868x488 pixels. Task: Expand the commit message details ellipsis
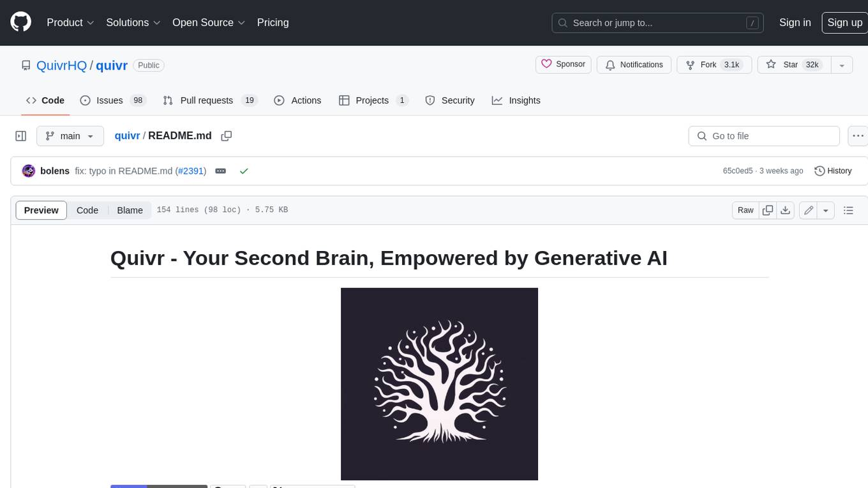tap(220, 171)
